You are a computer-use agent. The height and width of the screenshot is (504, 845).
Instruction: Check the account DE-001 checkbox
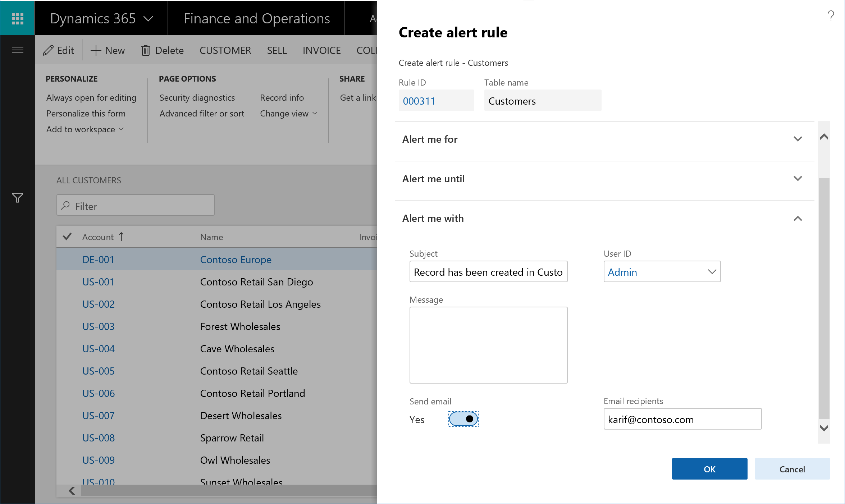[x=68, y=258]
